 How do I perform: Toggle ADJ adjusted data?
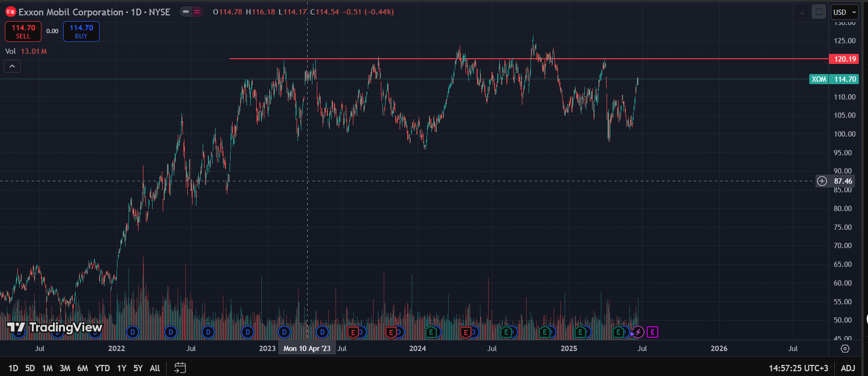[848, 368]
